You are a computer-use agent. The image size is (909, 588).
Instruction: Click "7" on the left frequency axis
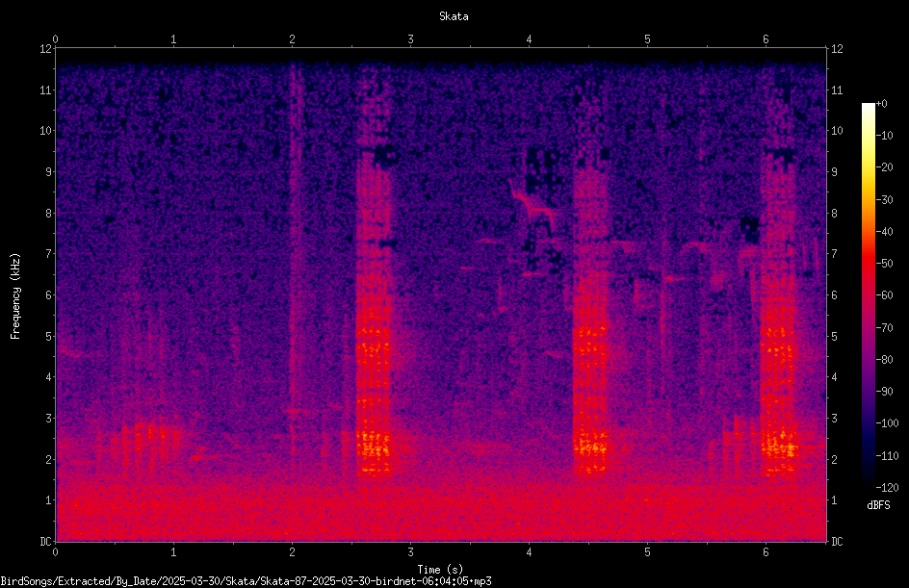48,254
